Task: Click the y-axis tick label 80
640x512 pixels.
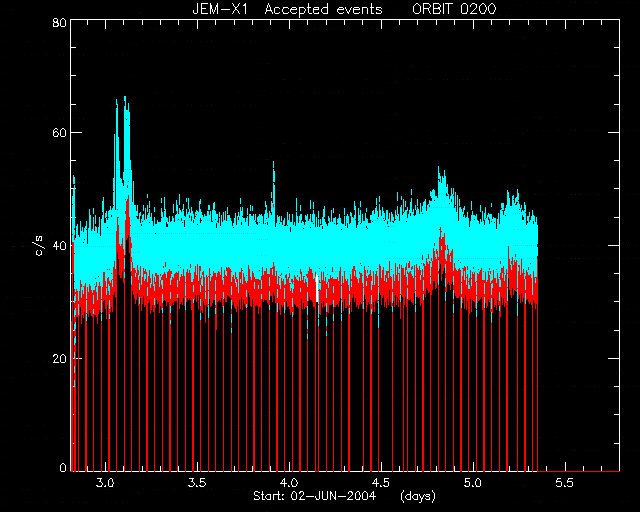Action: point(59,22)
